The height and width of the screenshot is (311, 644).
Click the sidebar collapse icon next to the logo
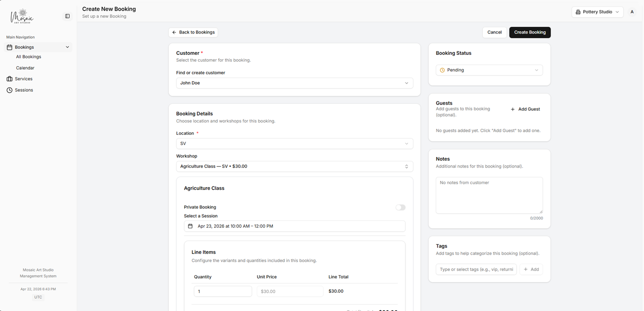click(x=67, y=16)
